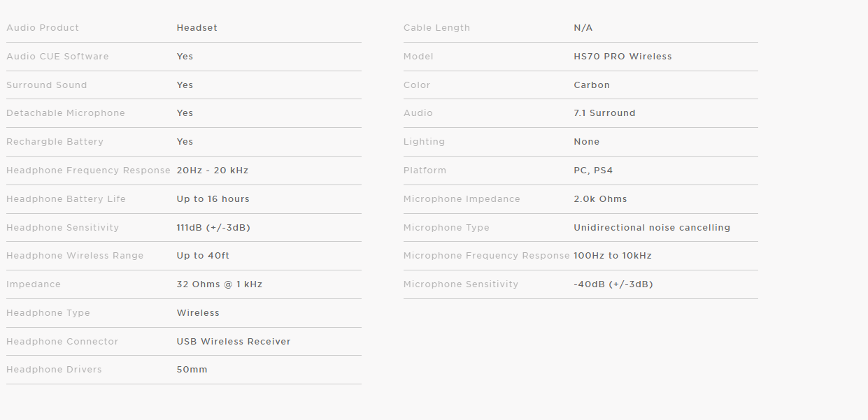Viewport: 868px width, 420px height.
Task: Click the Detachable Microphone label
Action: pos(66,113)
